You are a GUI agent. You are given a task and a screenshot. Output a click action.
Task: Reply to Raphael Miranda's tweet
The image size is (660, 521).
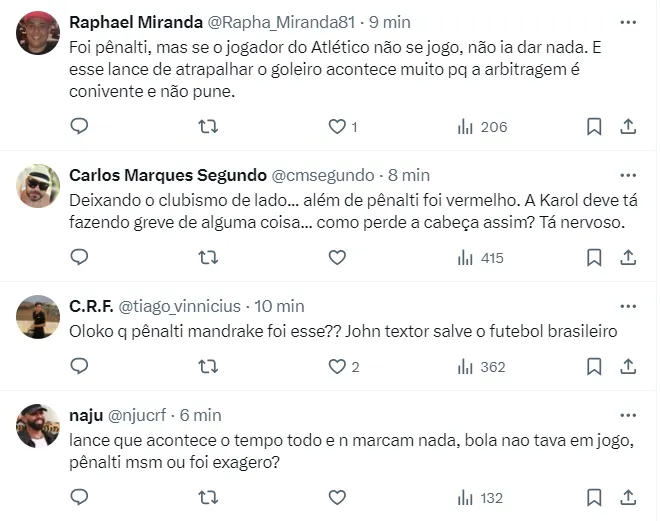81,127
